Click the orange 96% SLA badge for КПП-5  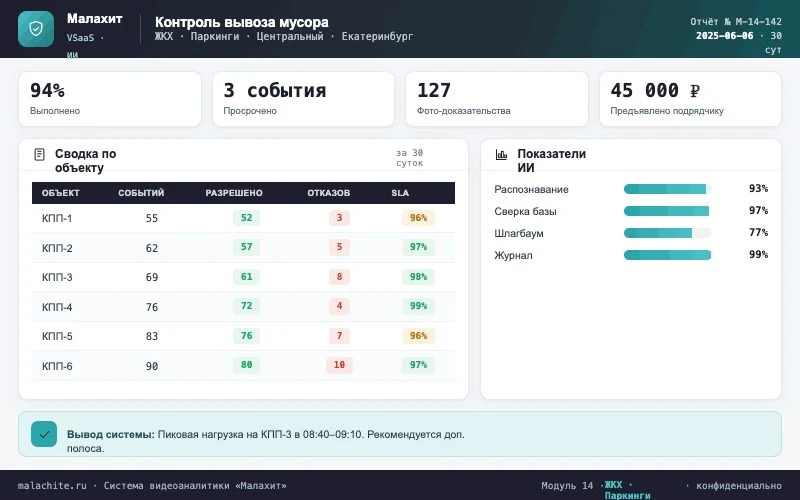tap(418, 336)
